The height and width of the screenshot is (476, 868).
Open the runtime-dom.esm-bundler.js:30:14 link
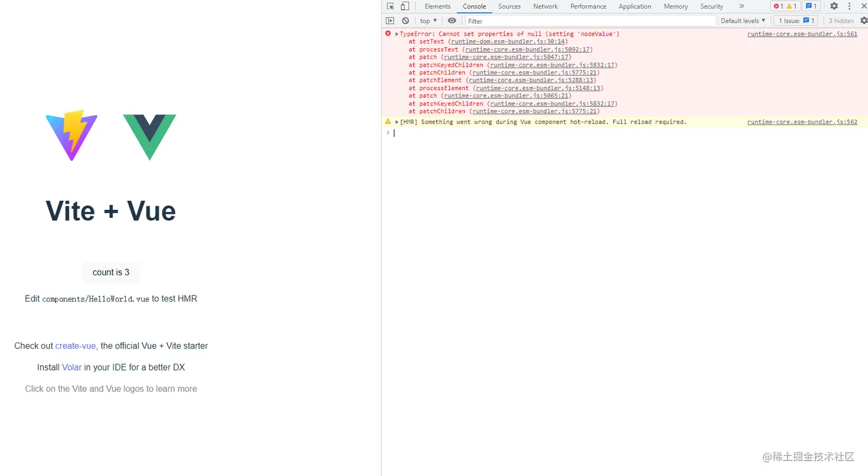[507, 42]
